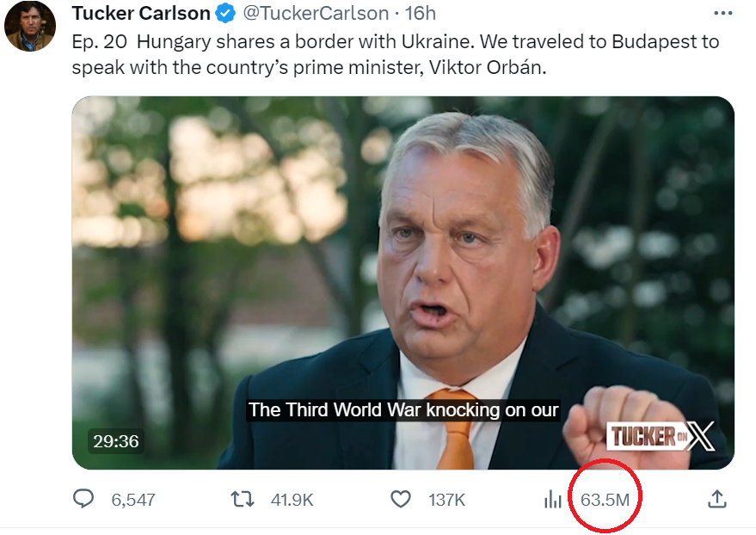The width and height of the screenshot is (756, 535).
Task: Open Tucker Carlson's profile avatar
Action: [30, 26]
